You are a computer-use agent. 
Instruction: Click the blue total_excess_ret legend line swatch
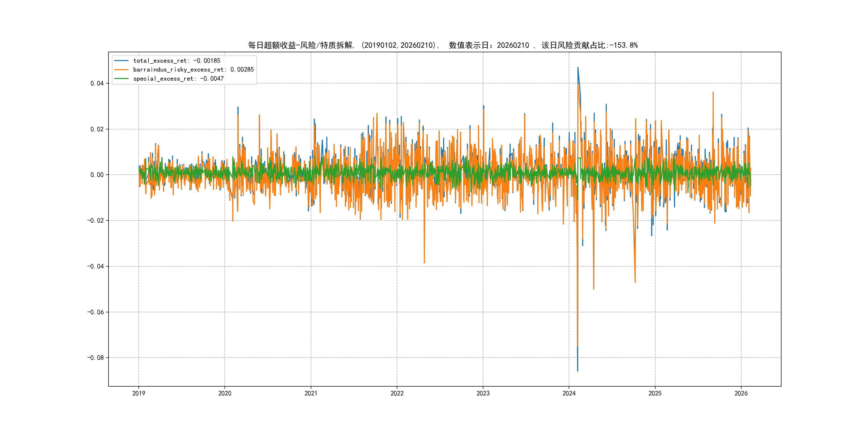pos(121,61)
